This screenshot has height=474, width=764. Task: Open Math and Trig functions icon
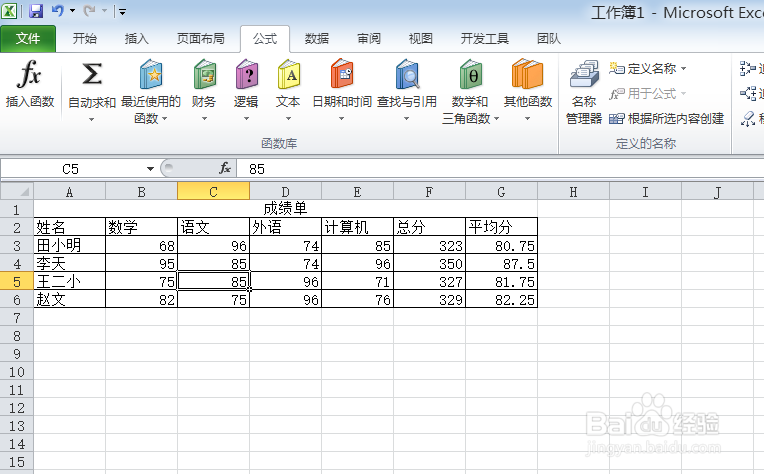[x=470, y=74]
